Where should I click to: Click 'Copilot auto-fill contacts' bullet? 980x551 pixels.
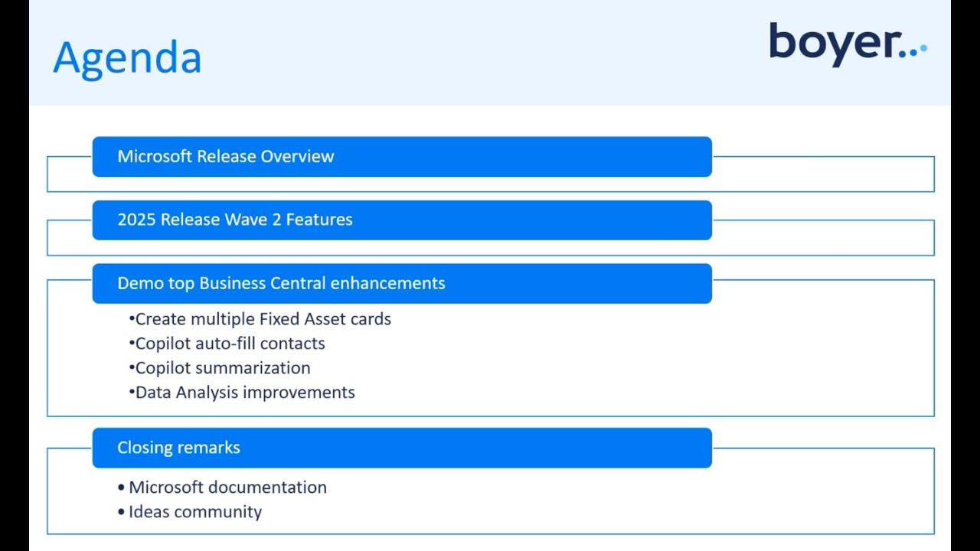227,344
